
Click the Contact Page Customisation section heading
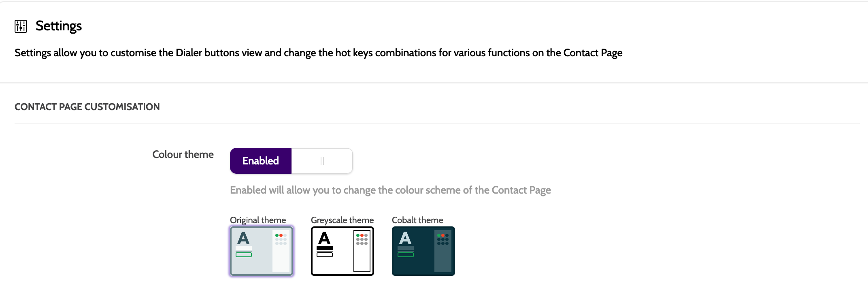point(87,107)
